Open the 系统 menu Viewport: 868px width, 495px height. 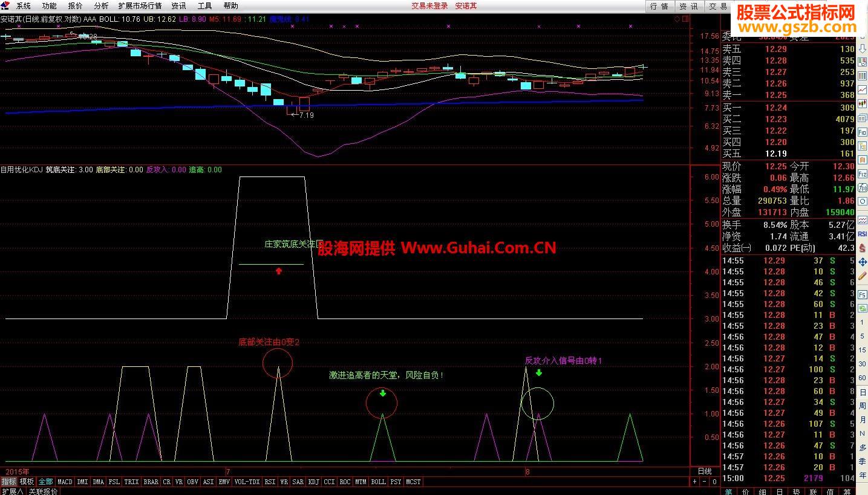point(24,6)
